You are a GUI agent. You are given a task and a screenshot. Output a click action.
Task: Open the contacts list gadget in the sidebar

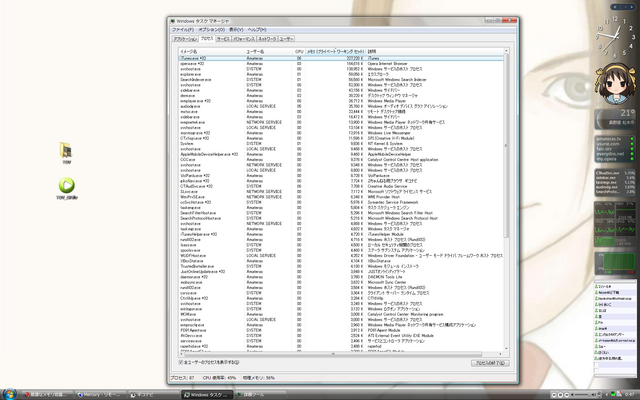pos(615,328)
